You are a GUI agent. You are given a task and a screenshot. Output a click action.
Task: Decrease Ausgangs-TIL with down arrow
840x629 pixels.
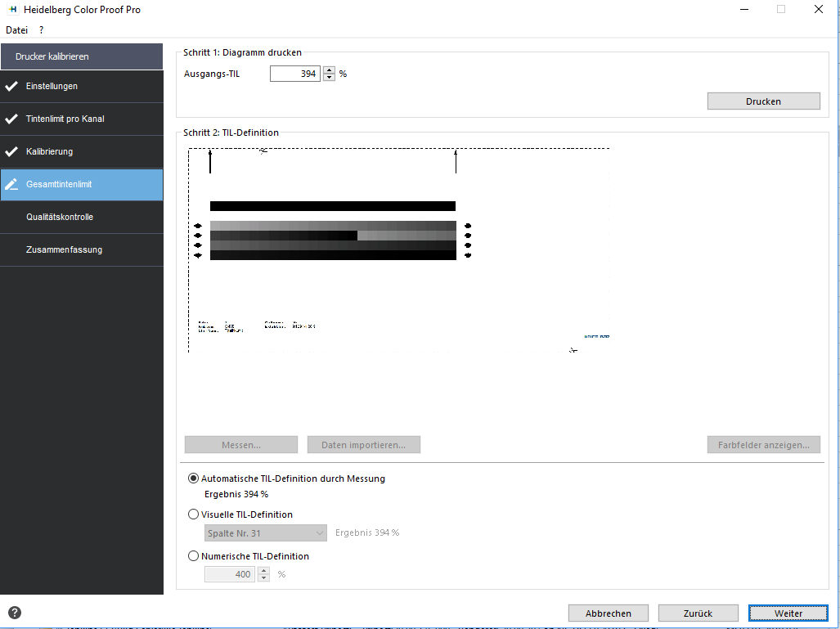pyautogui.click(x=329, y=77)
